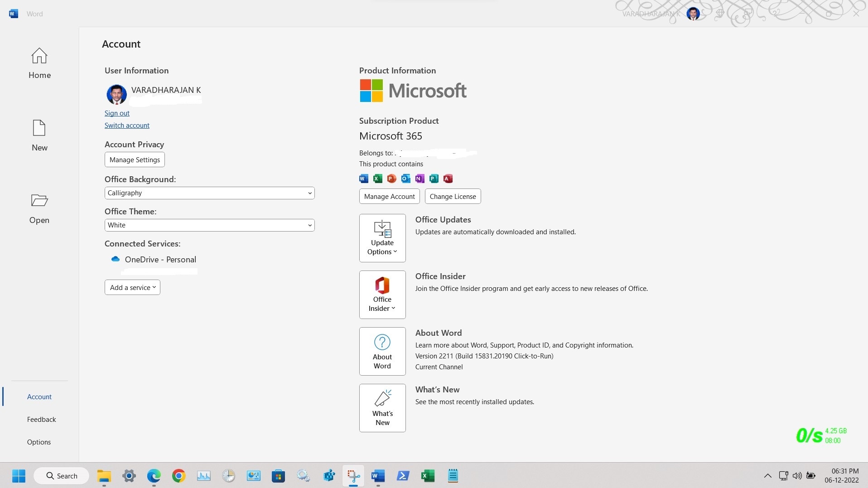The height and width of the screenshot is (488, 868).
Task: Click the battery icon in system tray
Action: pyautogui.click(x=811, y=476)
